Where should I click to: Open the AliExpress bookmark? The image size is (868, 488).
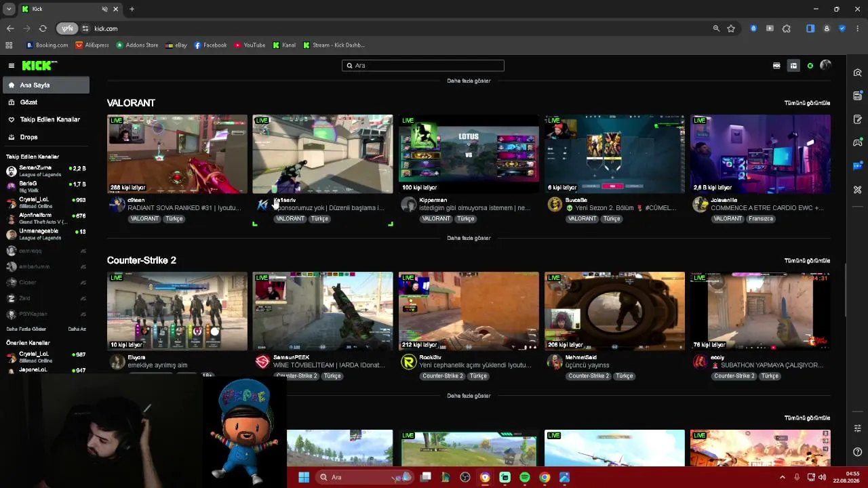[92, 45]
